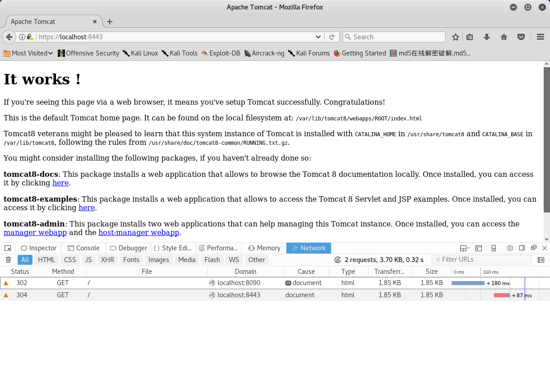Open the manager webapp link
The image size is (550, 392).
[35, 232]
